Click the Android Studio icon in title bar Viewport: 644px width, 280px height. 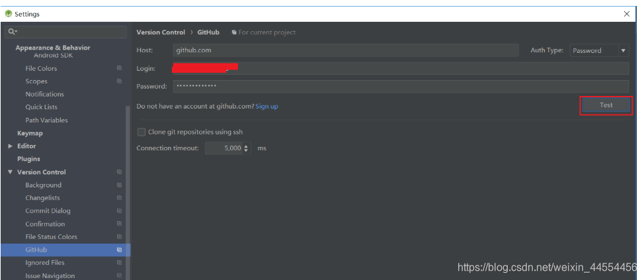8,14
